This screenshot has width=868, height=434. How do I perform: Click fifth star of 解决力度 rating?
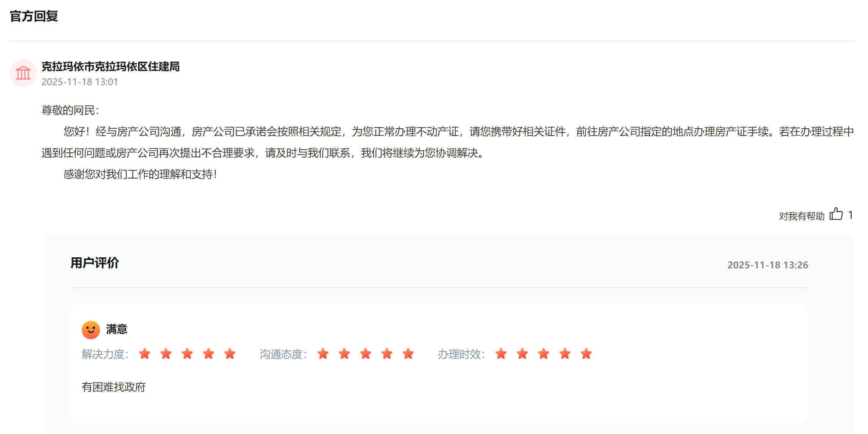tap(230, 354)
